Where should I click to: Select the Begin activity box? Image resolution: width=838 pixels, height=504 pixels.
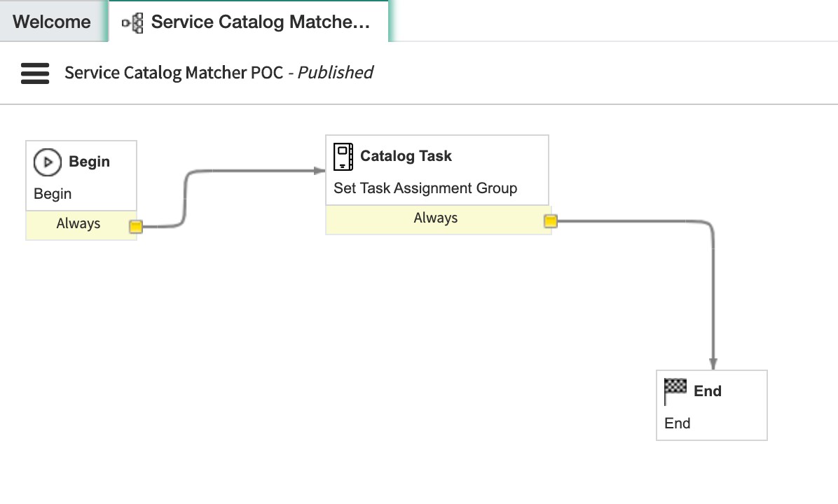(x=81, y=175)
